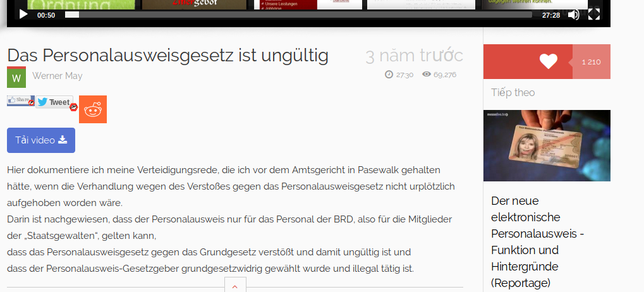Open the Werner May channel name link
The width and height of the screenshot is (644, 292).
58,76
